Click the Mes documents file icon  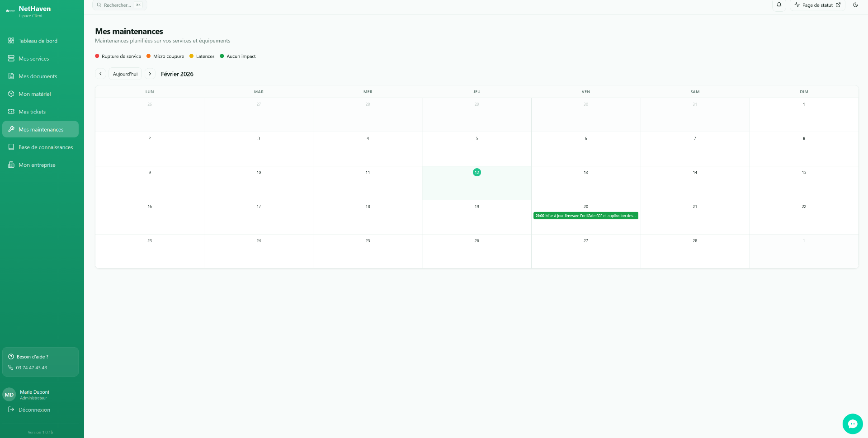[11, 76]
